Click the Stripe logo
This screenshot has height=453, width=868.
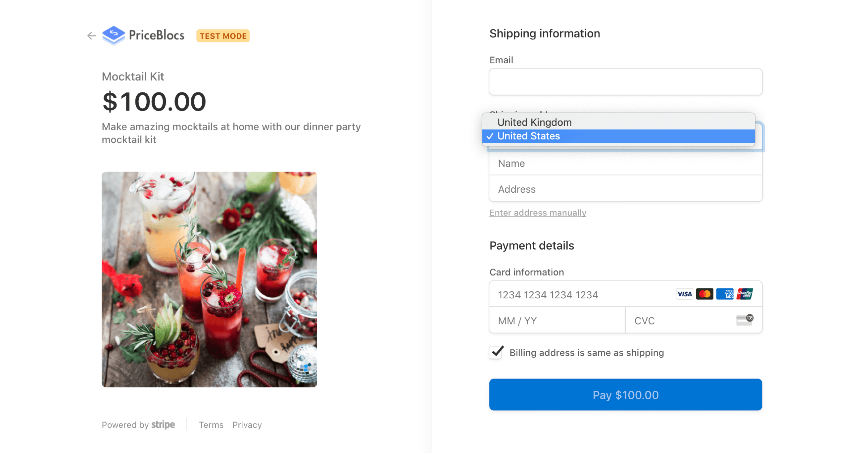[x=163, y=425]
